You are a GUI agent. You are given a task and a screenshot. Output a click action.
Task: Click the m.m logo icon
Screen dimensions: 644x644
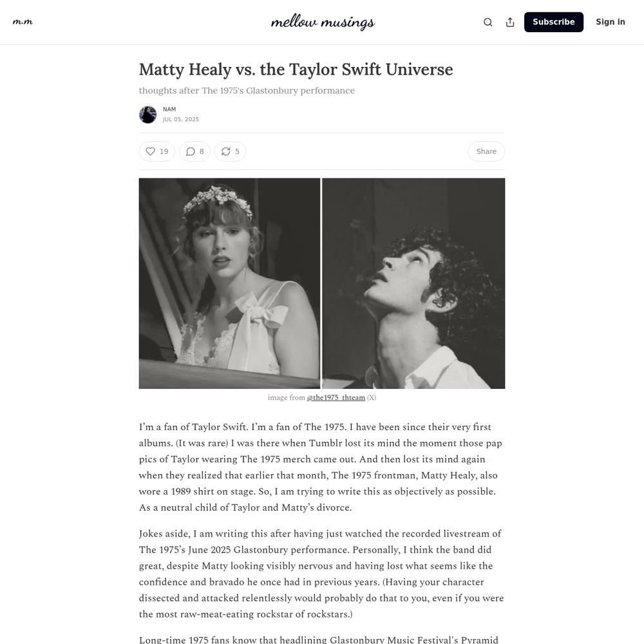coord(23,22)
